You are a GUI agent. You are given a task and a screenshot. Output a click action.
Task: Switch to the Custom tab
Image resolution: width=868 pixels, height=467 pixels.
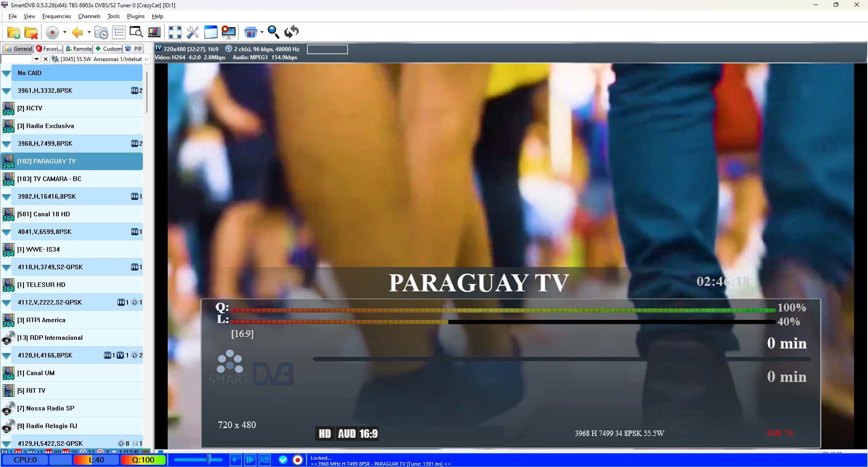click(x=108, y=49)
